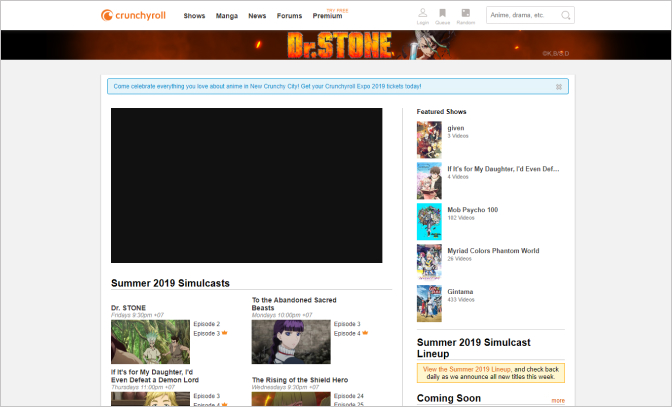
Task: Click View the Summer 2019 Lineup link
Action: tap(467, 369)
